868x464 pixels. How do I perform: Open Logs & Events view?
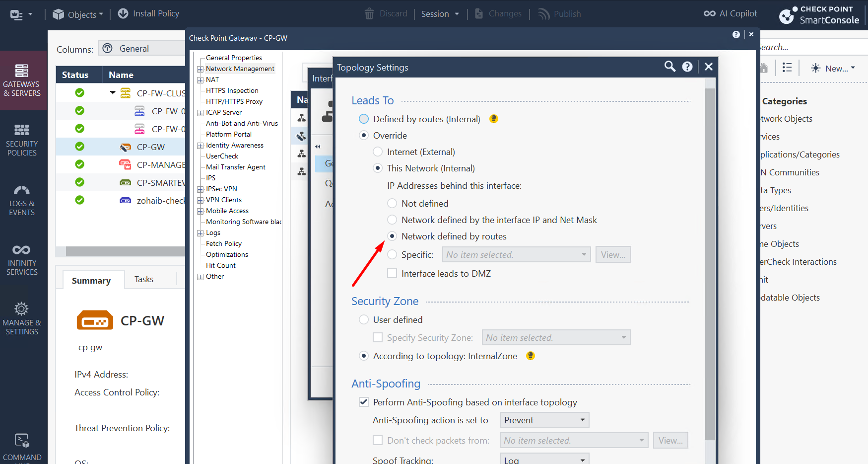[x=22, y=199]
